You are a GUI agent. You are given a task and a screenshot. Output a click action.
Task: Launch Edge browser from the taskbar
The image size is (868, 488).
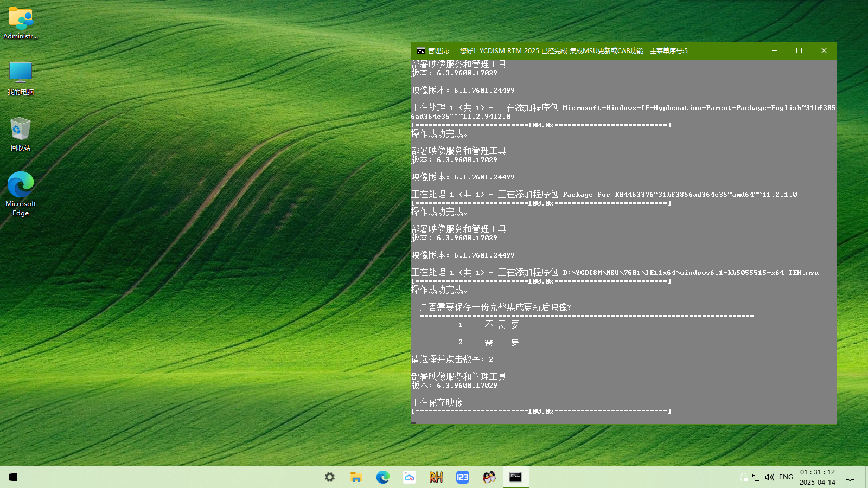click(x=383, y=477)
